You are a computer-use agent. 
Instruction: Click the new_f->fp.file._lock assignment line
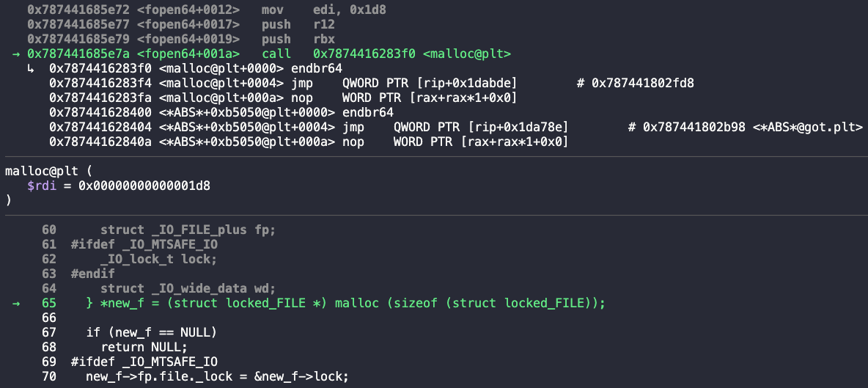coord(217,376)
